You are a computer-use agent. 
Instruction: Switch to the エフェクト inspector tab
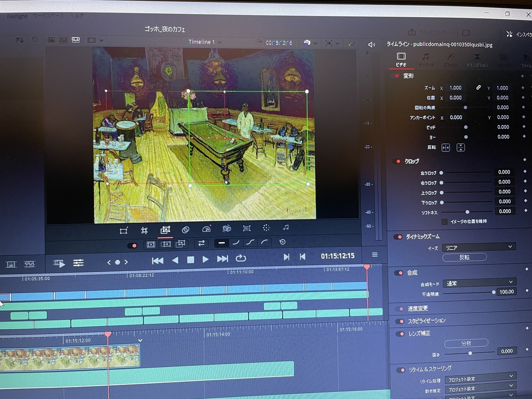point(450,60)
